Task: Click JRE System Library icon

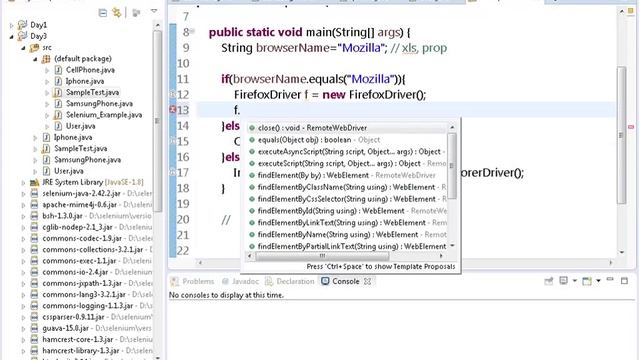Action: 34,182
